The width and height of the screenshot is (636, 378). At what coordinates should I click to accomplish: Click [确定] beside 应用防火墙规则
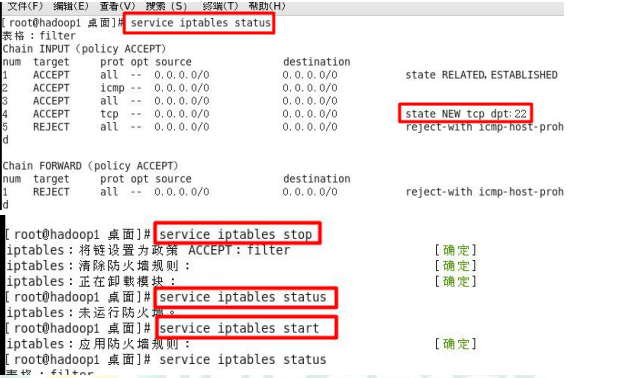coord(456,344)
